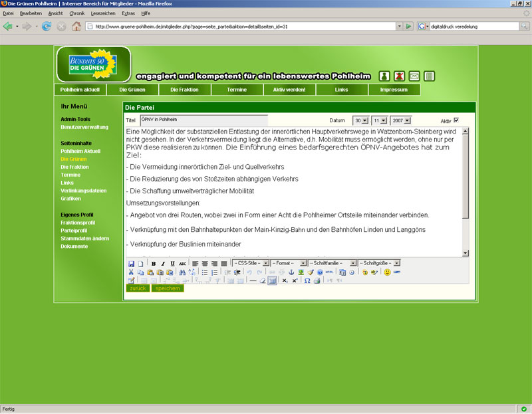Open the CSS-Stile dropdown
The width and height of the screenshot is (532, 414).
coord(249,264)
